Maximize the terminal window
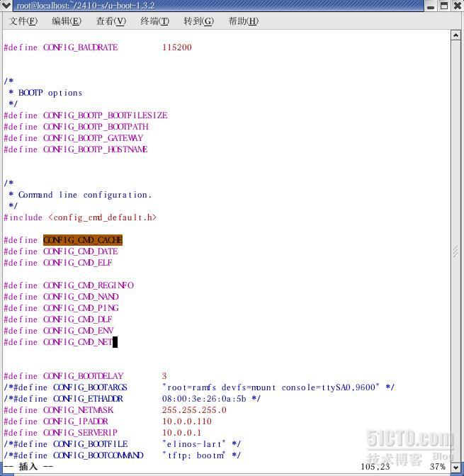The height and width of the screenshot is (476, 464). click(444, 6)
